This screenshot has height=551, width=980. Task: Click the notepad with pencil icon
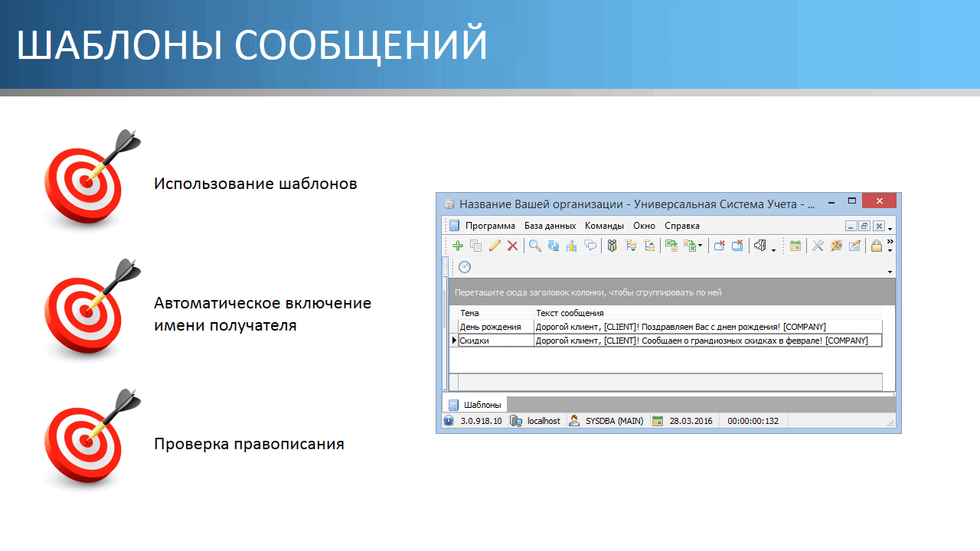pyautogui.click(x=854, y=246)
